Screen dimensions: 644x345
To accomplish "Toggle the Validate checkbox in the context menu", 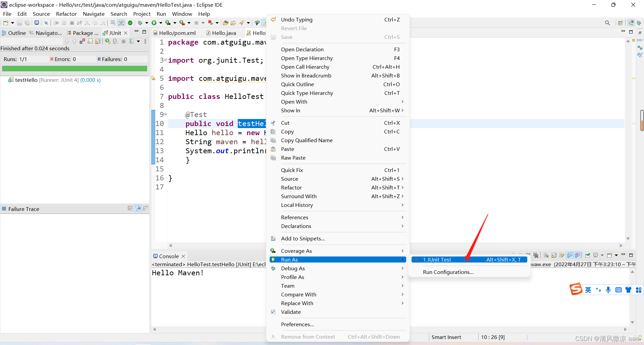I will pos(273,312).
